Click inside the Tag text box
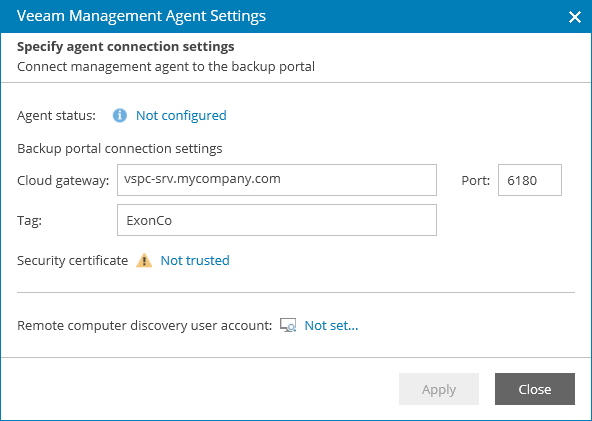The width and height of the screenshot is (592, 421). point(277,220)
